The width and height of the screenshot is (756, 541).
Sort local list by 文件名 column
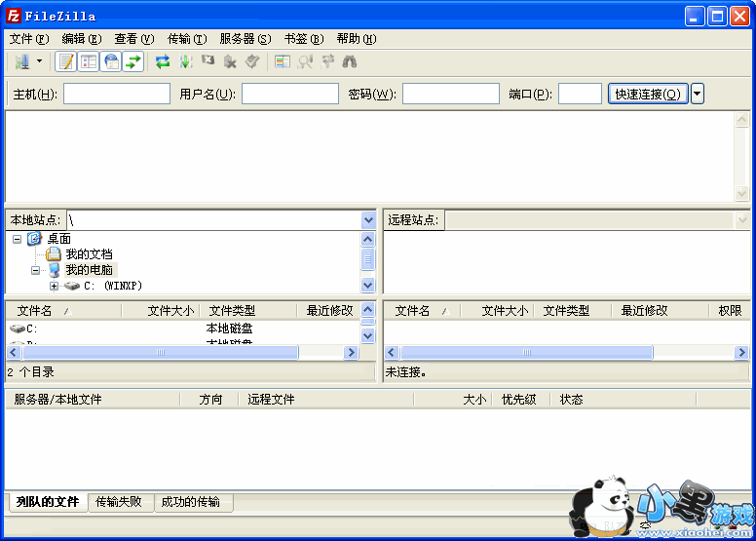pyautogui.click(x=63, y=311)
